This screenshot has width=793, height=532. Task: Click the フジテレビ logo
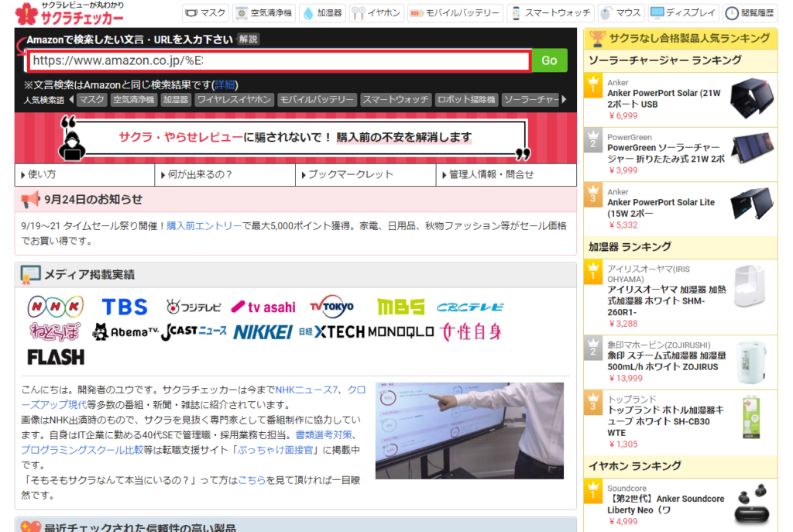194,307
